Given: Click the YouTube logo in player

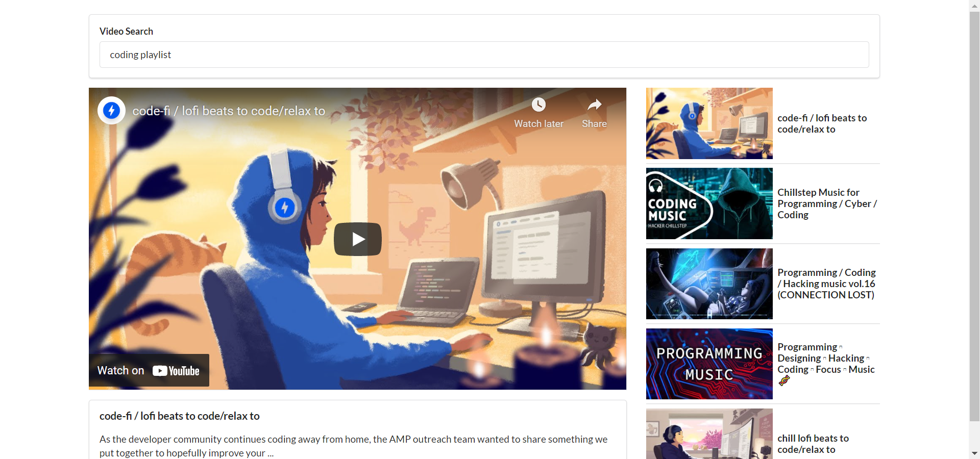Looking at the screenshot, I should tap(176, 371).
